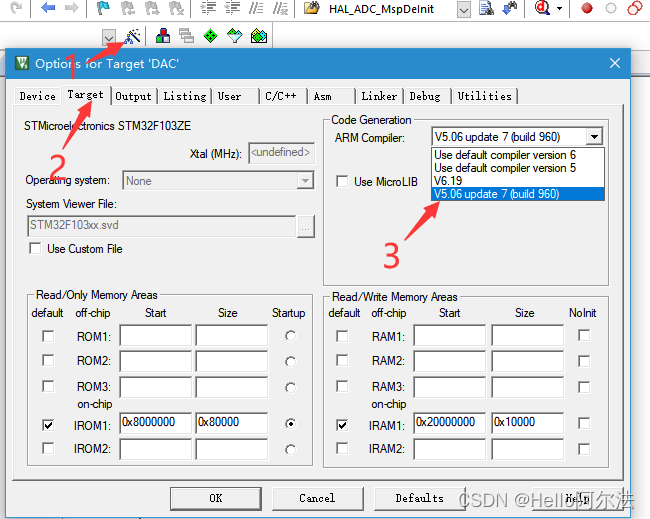Tick the Use Custom File checkbox
The image size is (650, 519).
click(35, 248)
